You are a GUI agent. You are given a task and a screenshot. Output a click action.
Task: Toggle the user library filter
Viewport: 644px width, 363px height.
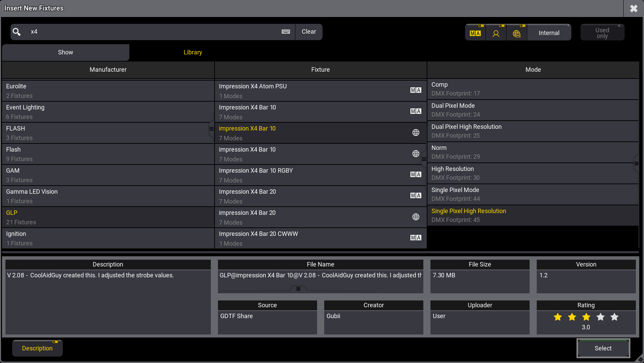point(496,33)
